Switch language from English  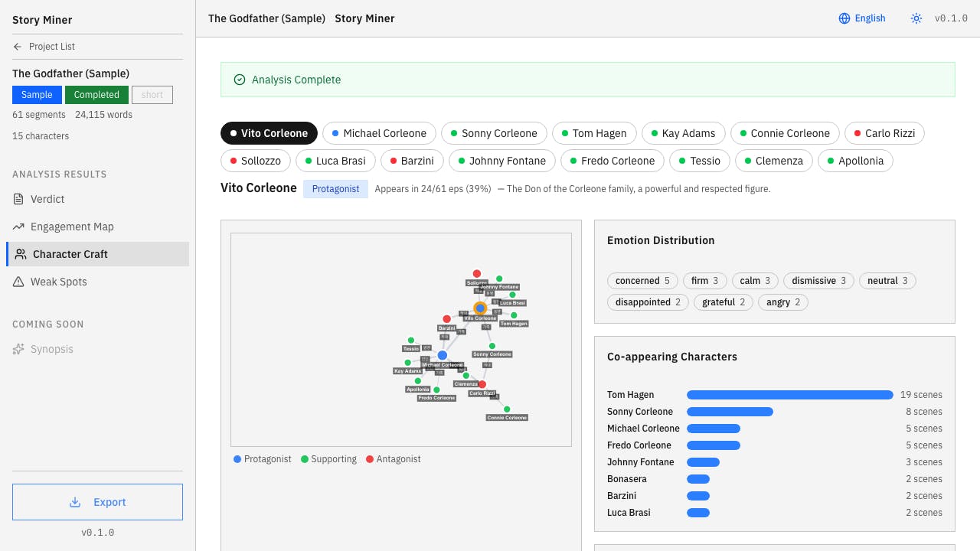click(x=862, y=18)
